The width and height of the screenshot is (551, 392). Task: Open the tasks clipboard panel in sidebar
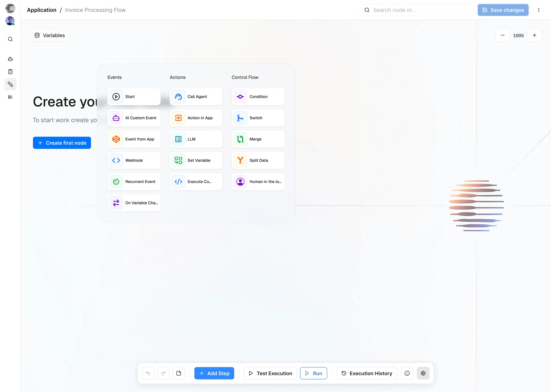[x=10, y=71]
